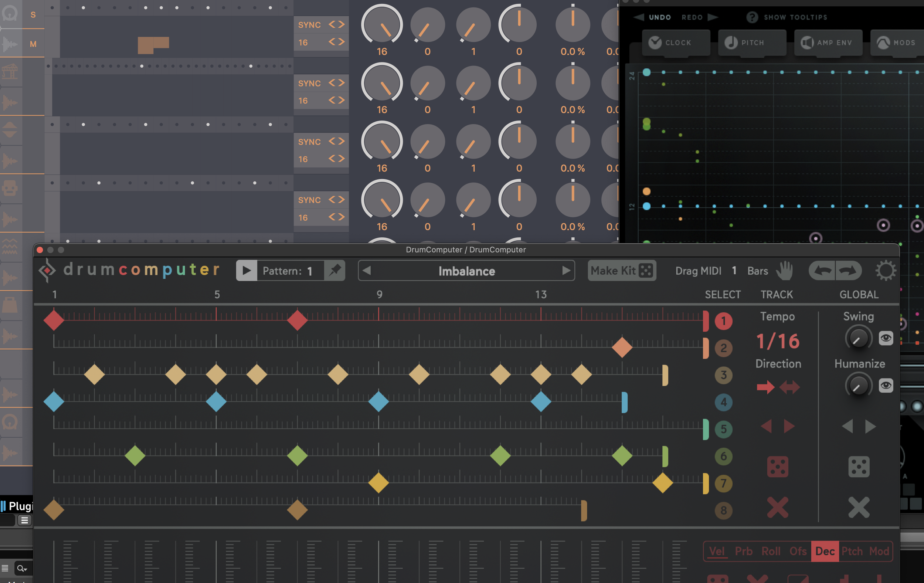Clear all tracks with the grey X
The height and width of the screenshot is (583, 924).
pyautogui.click(x=859, y=507)
